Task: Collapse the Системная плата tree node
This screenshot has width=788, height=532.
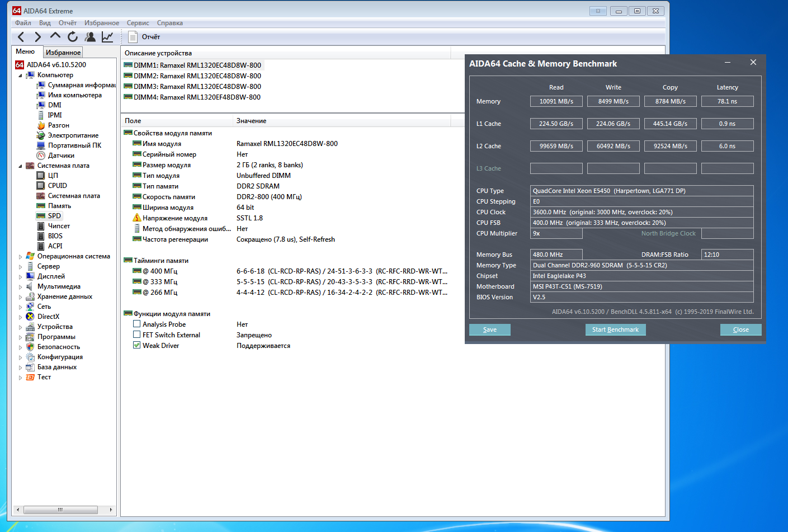Action: click(21, 166)
